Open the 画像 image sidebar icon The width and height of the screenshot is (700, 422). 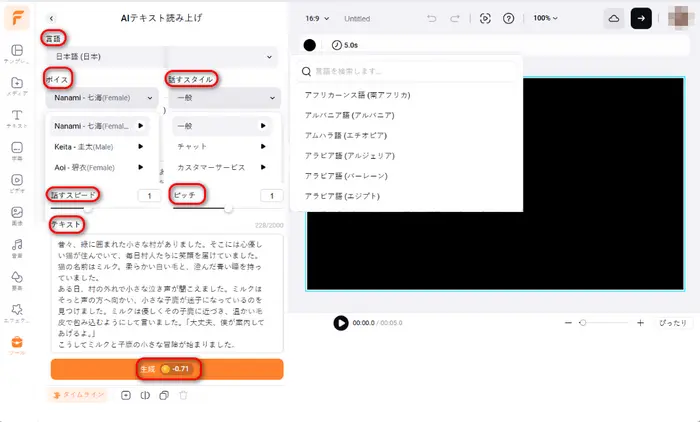click(x=17, y=216)
